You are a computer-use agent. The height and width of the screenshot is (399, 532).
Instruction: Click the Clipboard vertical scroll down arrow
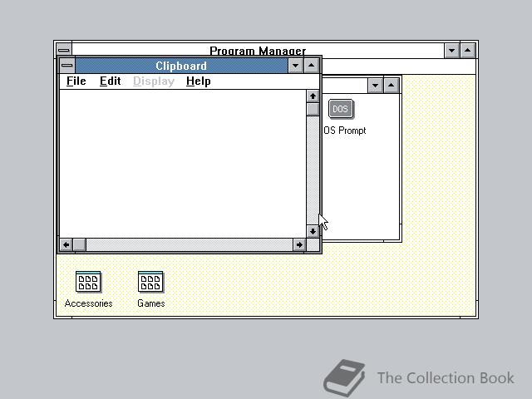313,231
